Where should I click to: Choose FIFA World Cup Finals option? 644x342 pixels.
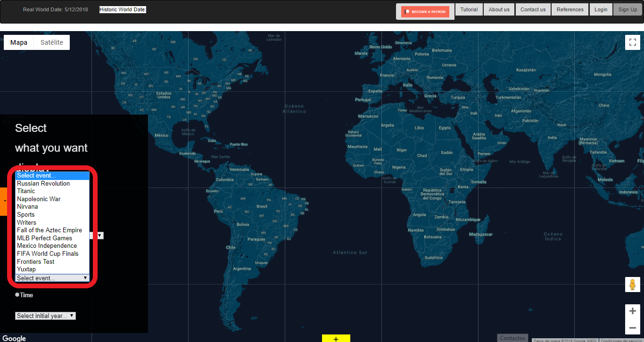(52, 253)
